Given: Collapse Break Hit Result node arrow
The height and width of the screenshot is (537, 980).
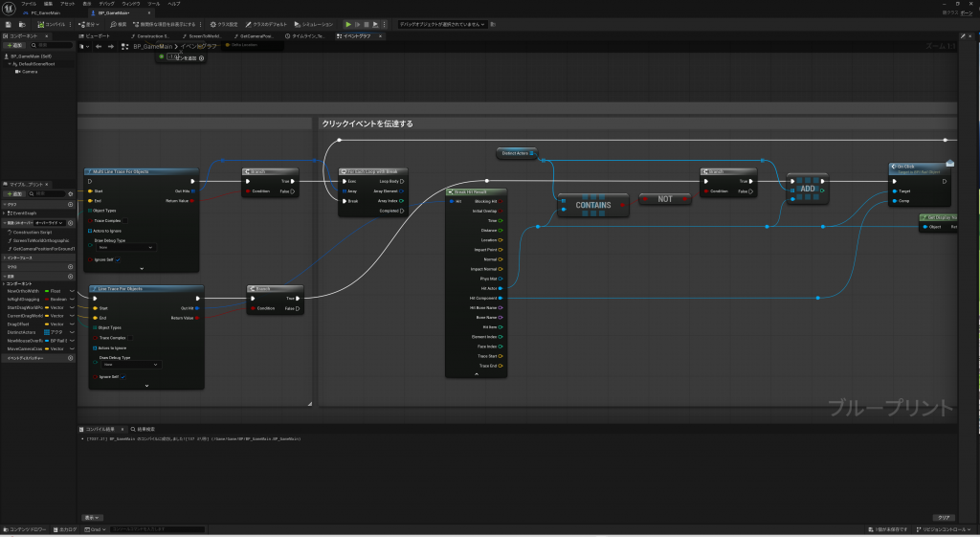Looking at the screenshot, I should (x=477, y=374).
